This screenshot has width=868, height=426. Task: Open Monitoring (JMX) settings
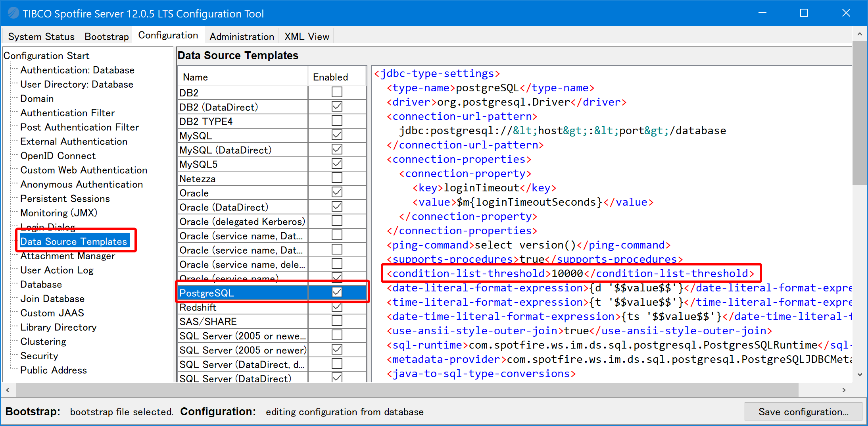(59, 213)
